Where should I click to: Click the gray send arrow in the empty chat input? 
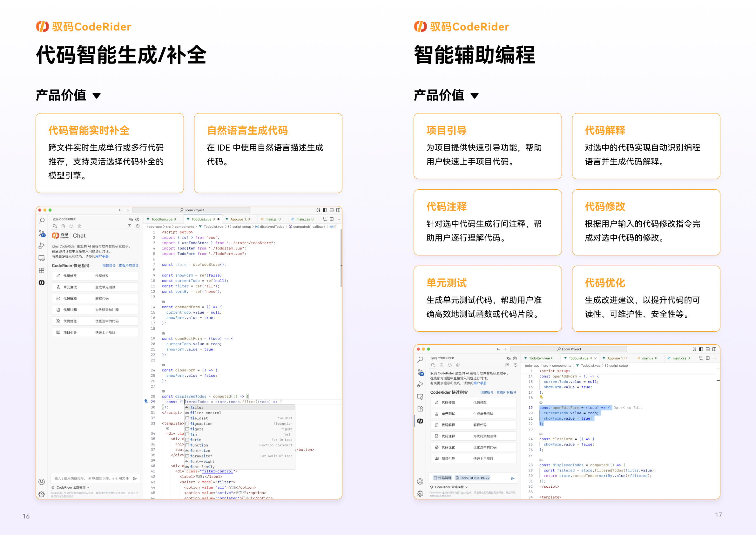(x=135, y=479)
